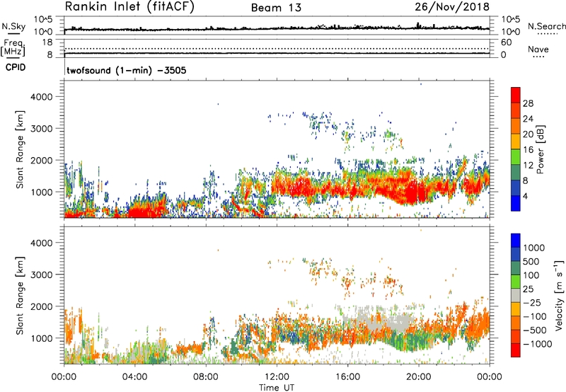Click the date '26/Nov/2018'
This screenshot has height=392, width=566.
452,7
